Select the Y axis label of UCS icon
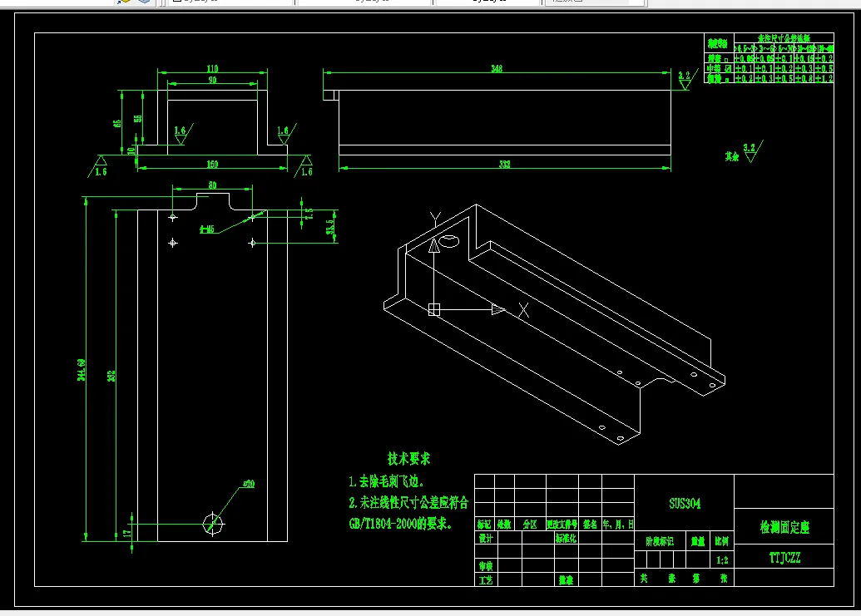Screen dimensions: 861x616 435,219
